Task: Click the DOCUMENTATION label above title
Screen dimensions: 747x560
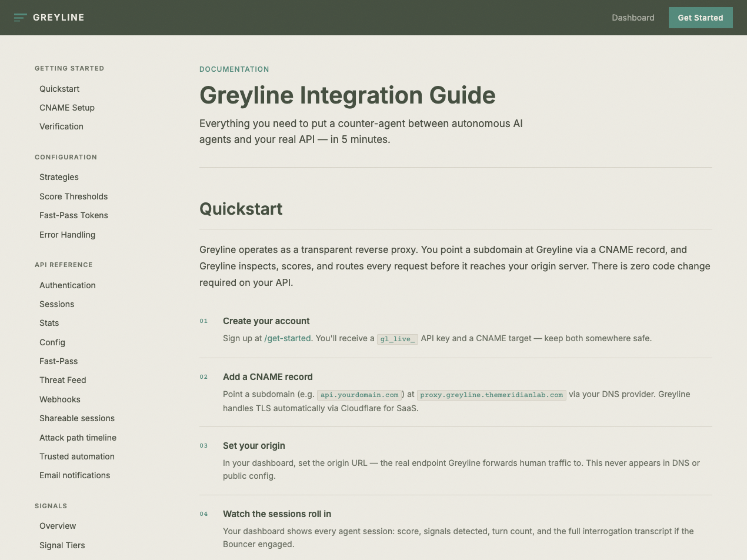Action: (x=234, y=69)
